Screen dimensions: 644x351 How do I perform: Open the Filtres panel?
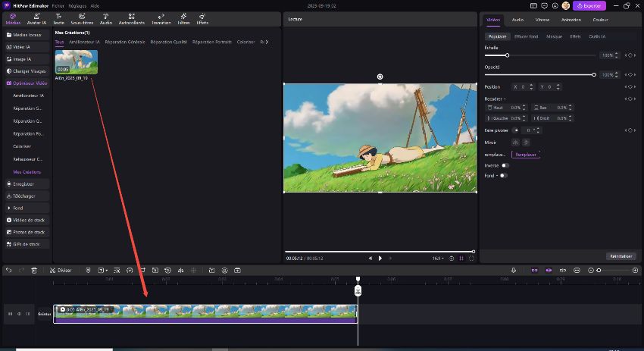pyautogui.click(x=183, y=19)
